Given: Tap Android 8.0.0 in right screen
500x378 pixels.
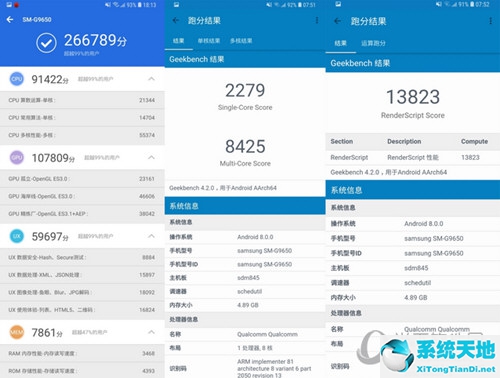Looking at the screenshot, I should [x=424, y=224].
